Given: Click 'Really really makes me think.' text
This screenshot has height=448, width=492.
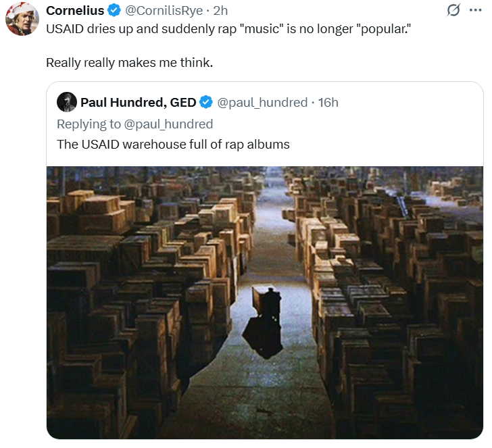Looking at the screenshot, I should click(129, 63).
